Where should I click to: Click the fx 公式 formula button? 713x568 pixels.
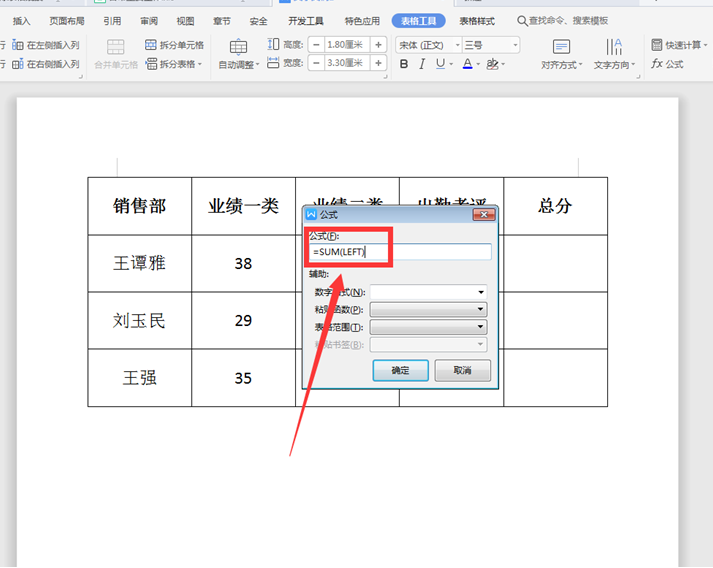(x=667, y=64)
